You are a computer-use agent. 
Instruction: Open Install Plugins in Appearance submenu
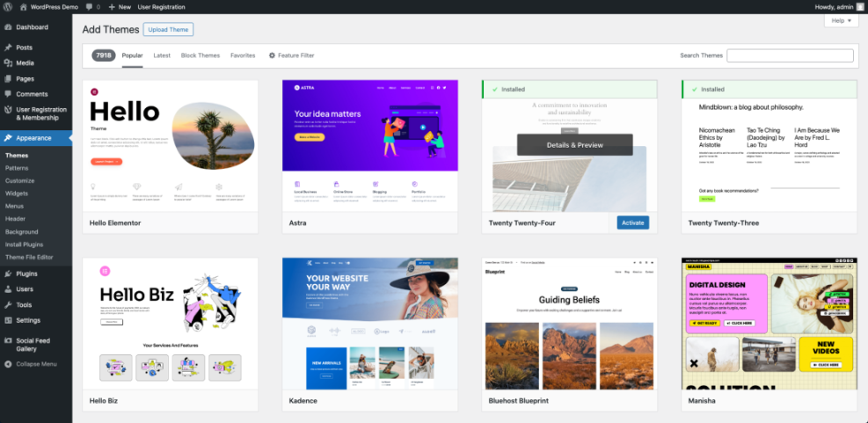pyautogui.click(x=25, y=244)
